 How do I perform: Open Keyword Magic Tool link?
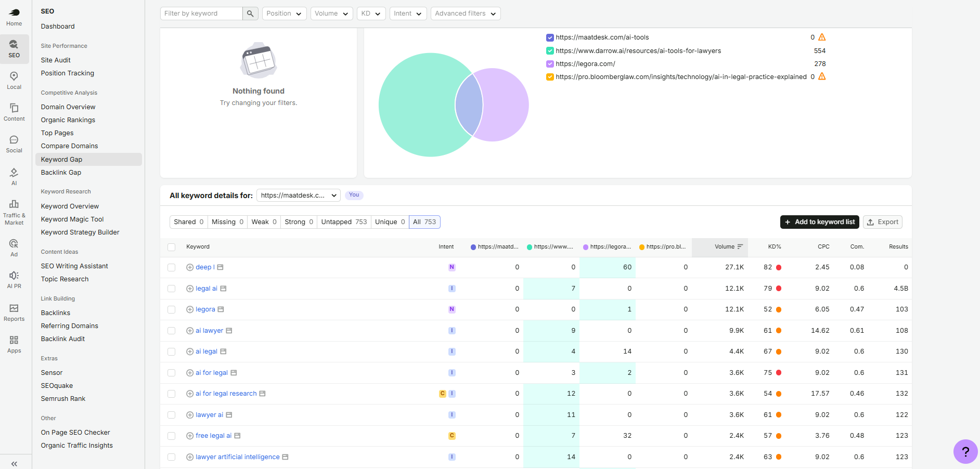(72, 219)
